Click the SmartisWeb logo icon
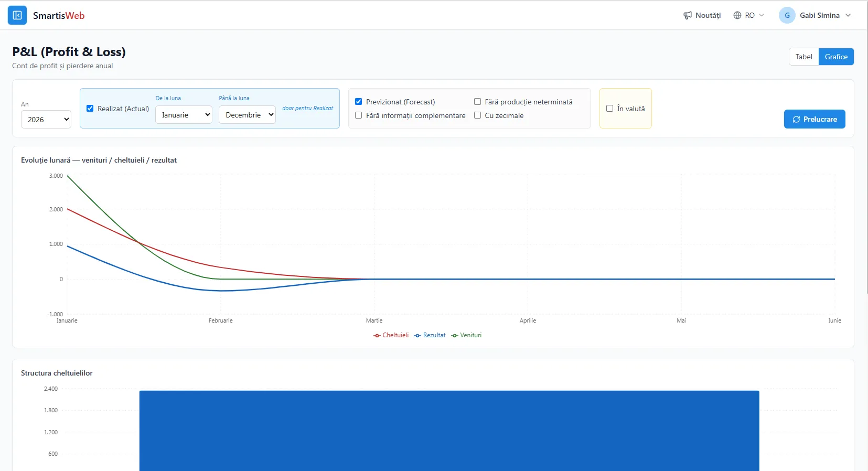 click(17, 15)
